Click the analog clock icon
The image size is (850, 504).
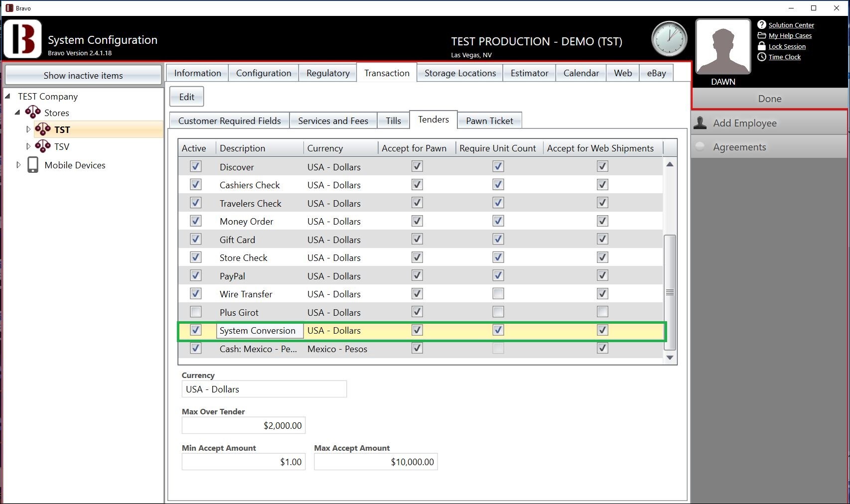tap(669, 39)
